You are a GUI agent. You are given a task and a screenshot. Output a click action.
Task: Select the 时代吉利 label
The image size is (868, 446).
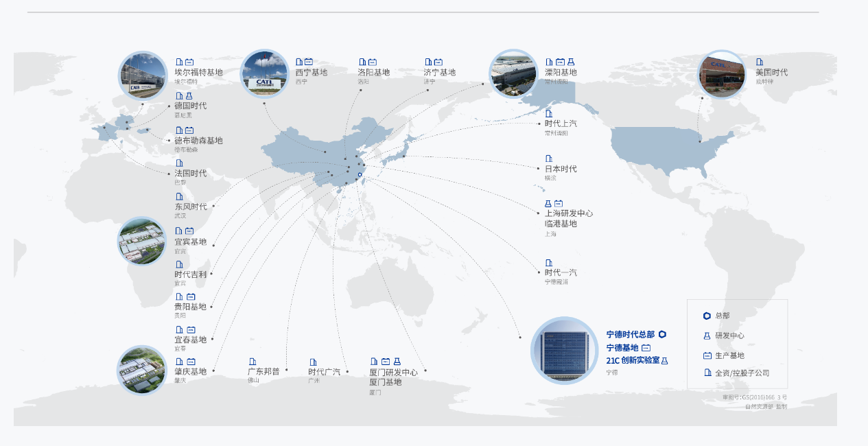pyautogui.click(x=190, y=274)
